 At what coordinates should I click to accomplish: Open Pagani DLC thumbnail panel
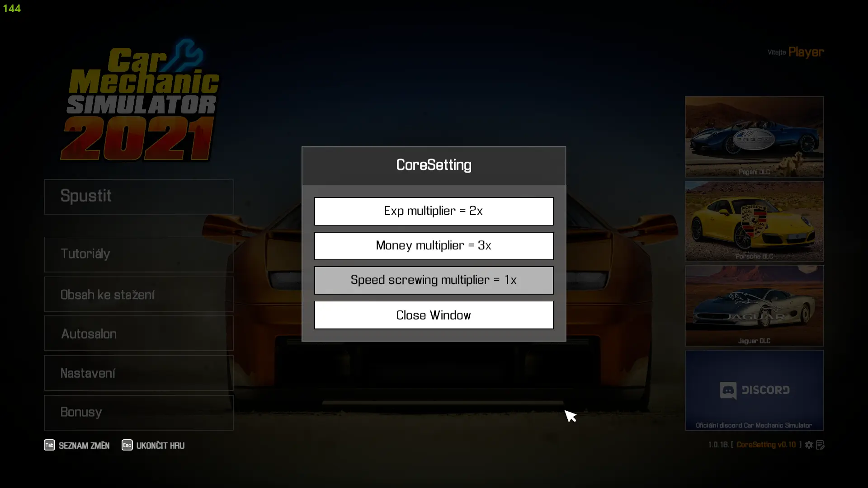click(754, 137)
